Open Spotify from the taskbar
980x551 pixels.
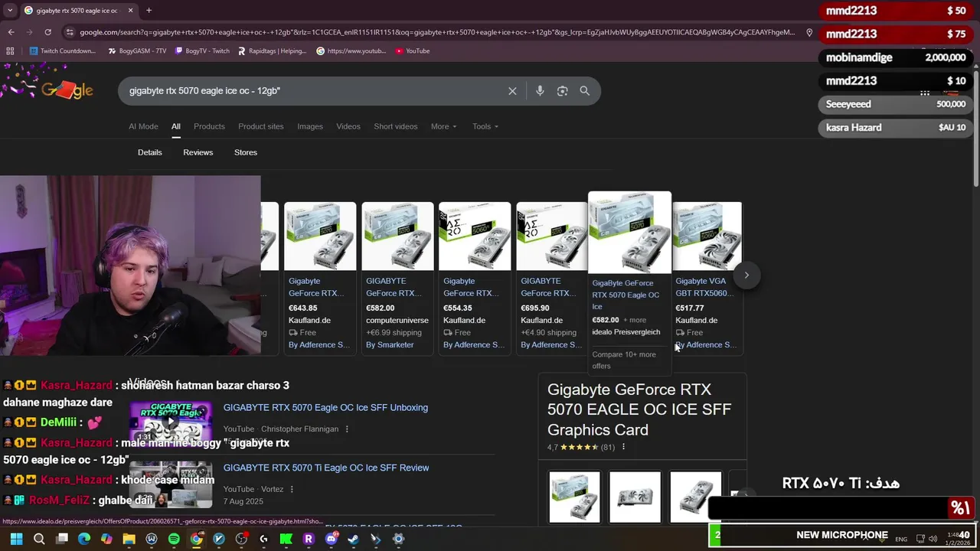174,539
